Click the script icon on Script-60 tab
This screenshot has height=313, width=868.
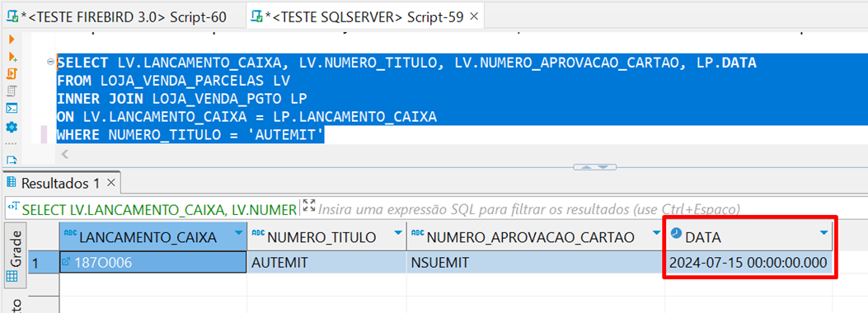click(x=12, y=17)
